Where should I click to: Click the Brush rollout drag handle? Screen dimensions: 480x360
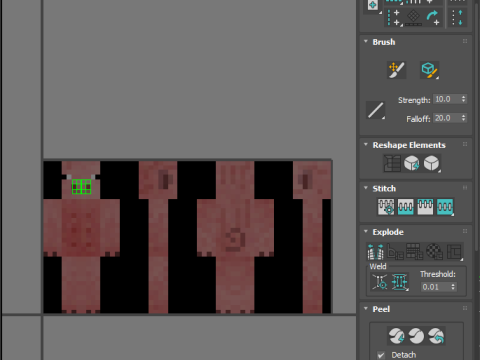point(465,41)
